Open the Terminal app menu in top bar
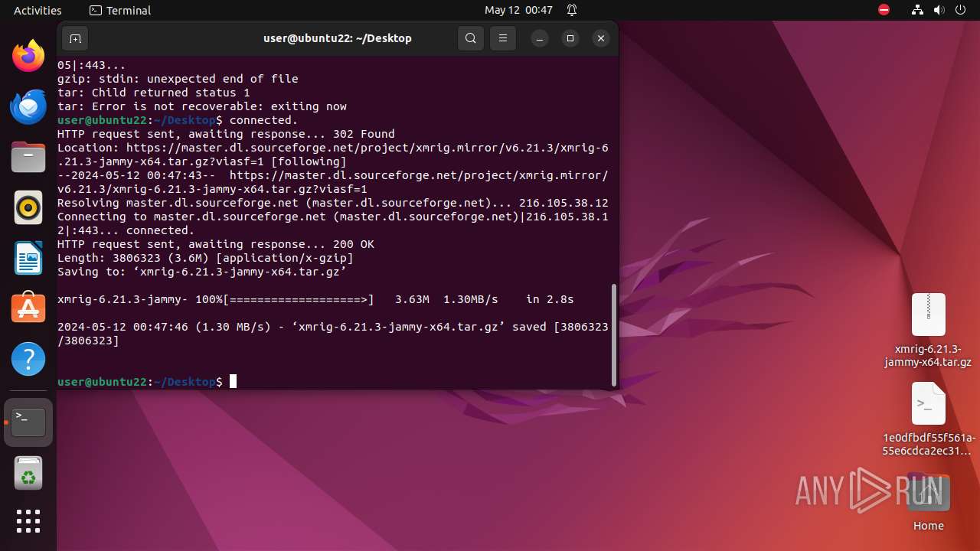This screenshot has width=980, height=551. coord(120,10)
